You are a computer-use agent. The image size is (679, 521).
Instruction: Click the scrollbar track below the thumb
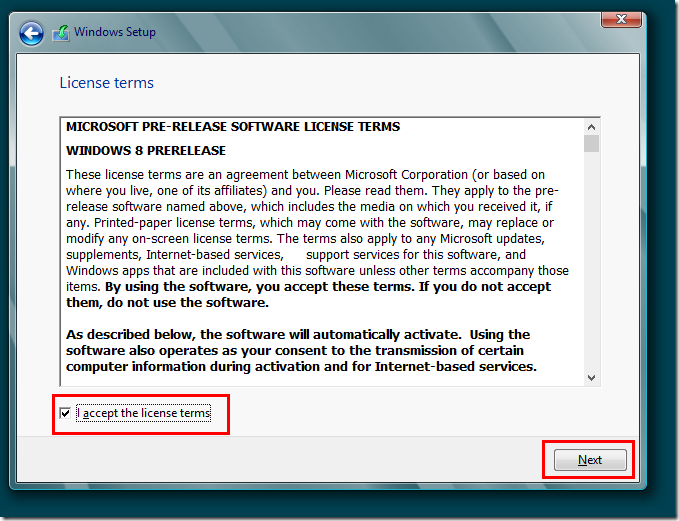tap(591, 261)
